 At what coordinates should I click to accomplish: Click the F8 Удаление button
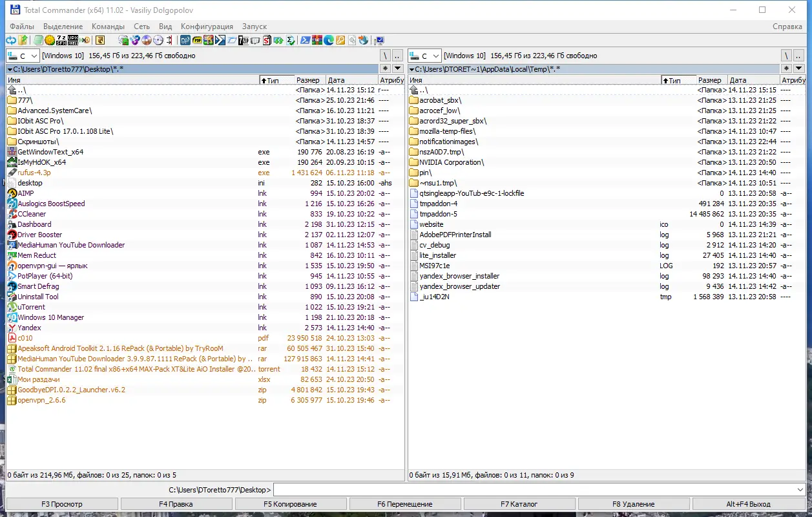(x=634, y=504)
